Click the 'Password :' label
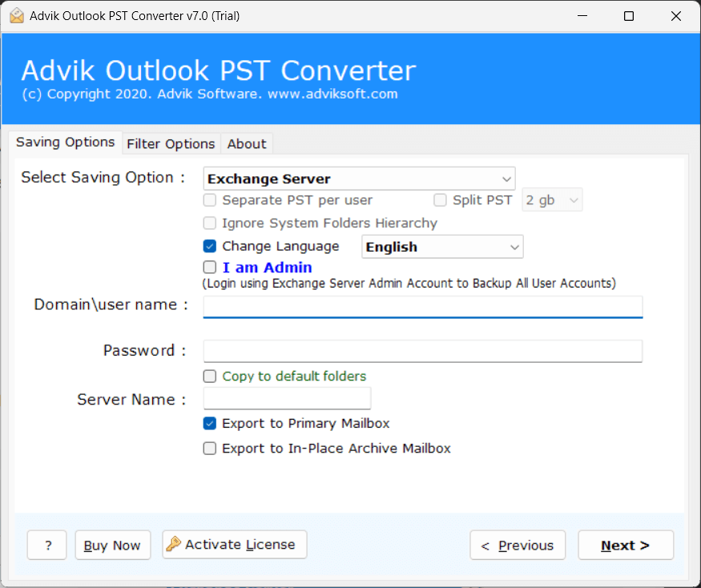The image size is (701, 588). [144, 351]
